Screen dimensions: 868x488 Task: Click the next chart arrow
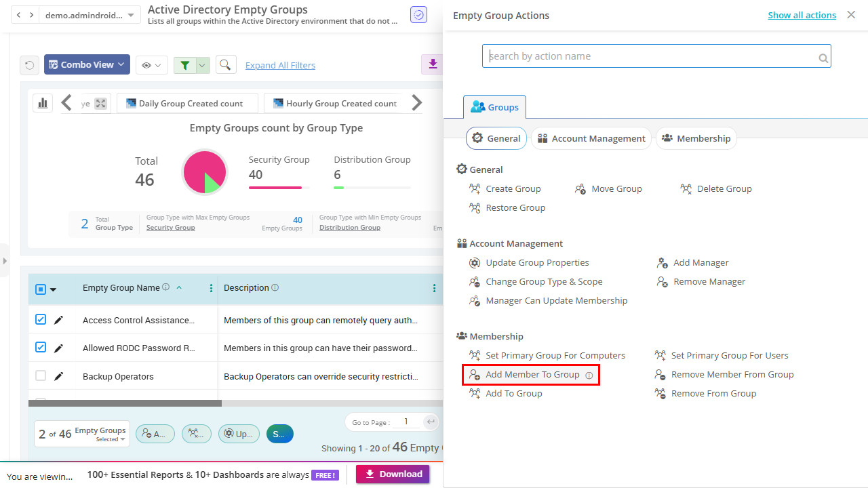coord(417,103)
